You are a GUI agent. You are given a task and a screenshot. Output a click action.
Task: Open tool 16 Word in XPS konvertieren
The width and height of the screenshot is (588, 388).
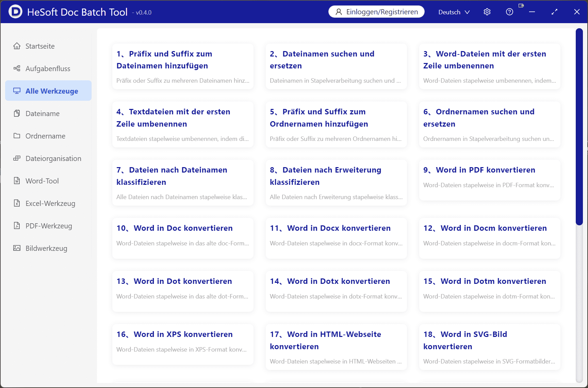click(x=183, y=344)
